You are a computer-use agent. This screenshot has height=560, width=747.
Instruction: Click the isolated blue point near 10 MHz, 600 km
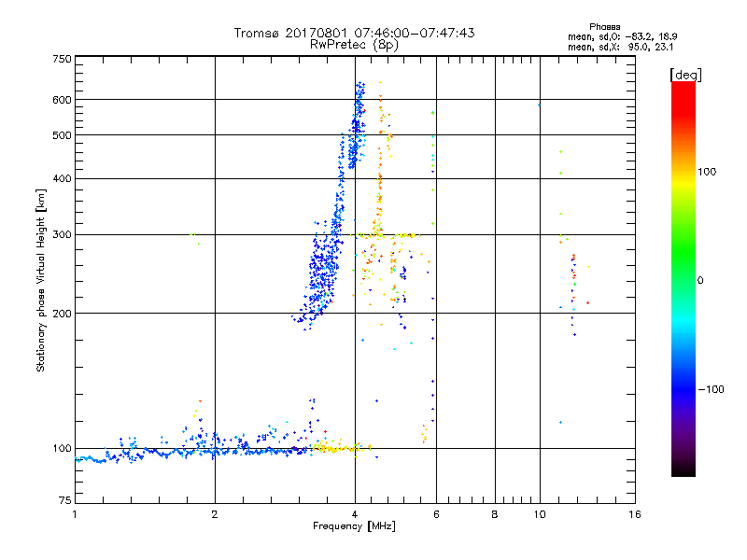tap(540, 105)
